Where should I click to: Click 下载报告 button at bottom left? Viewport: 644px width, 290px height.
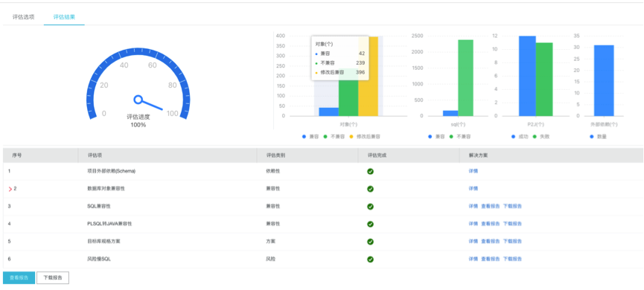[53, 277]
